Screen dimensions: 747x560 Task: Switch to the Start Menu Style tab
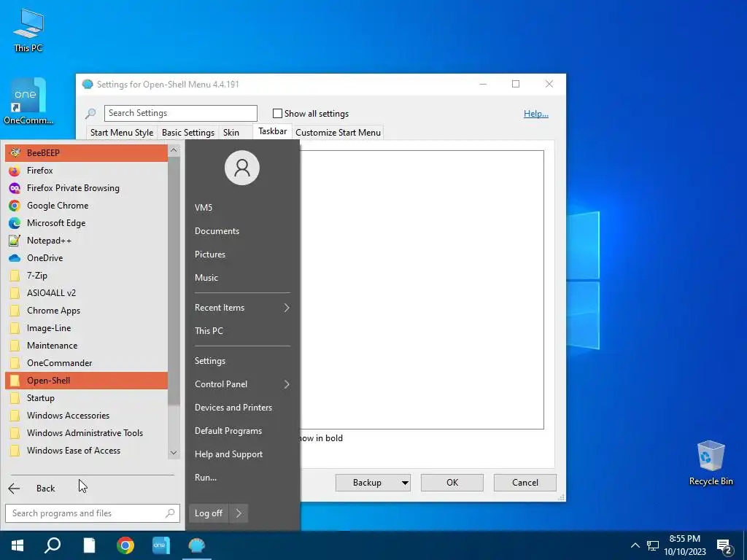pyautogui.click(x=122, y=133)
